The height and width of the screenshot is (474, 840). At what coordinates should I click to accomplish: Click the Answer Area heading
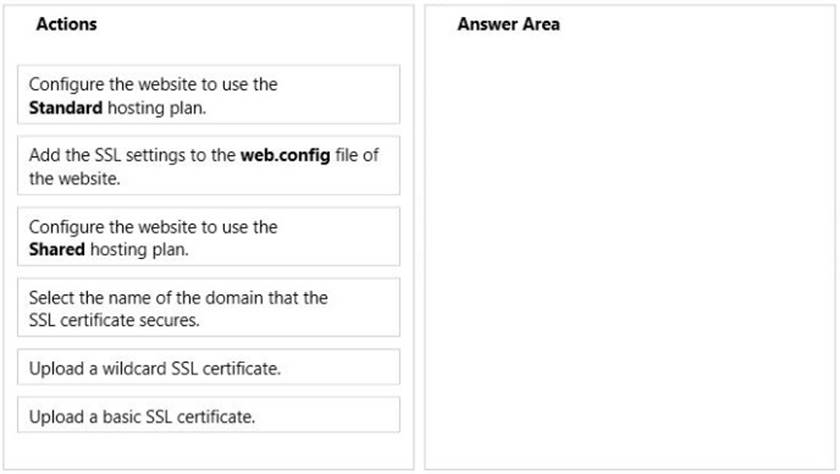[x=508, y=24]
